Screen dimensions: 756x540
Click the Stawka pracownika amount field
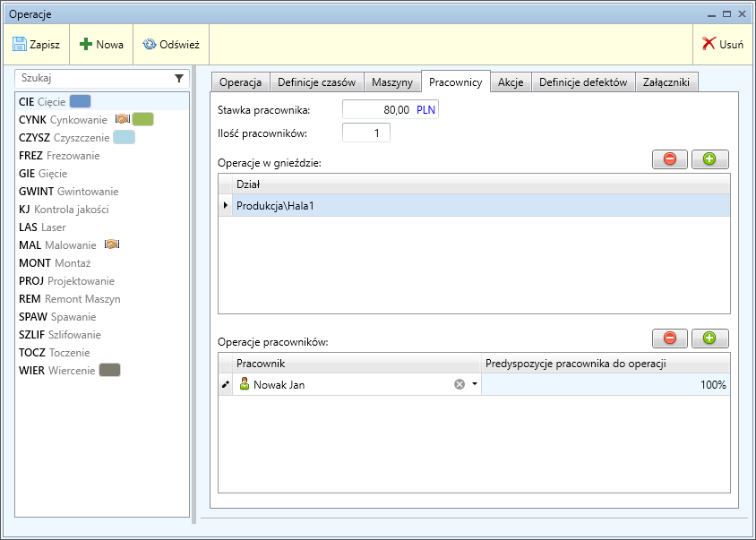click(x=377, y=109)
